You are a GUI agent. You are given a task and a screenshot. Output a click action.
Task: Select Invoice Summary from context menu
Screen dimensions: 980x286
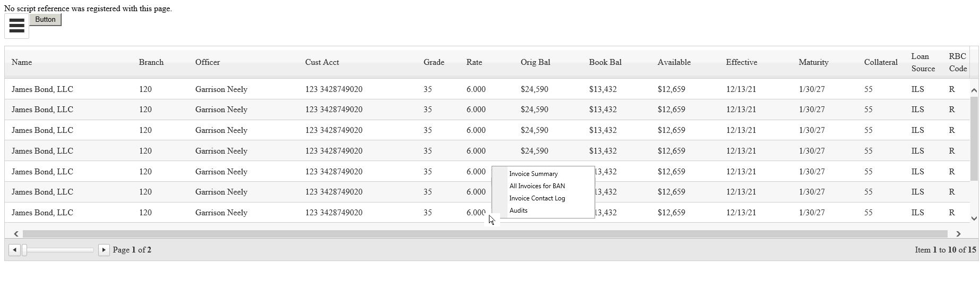533,174
